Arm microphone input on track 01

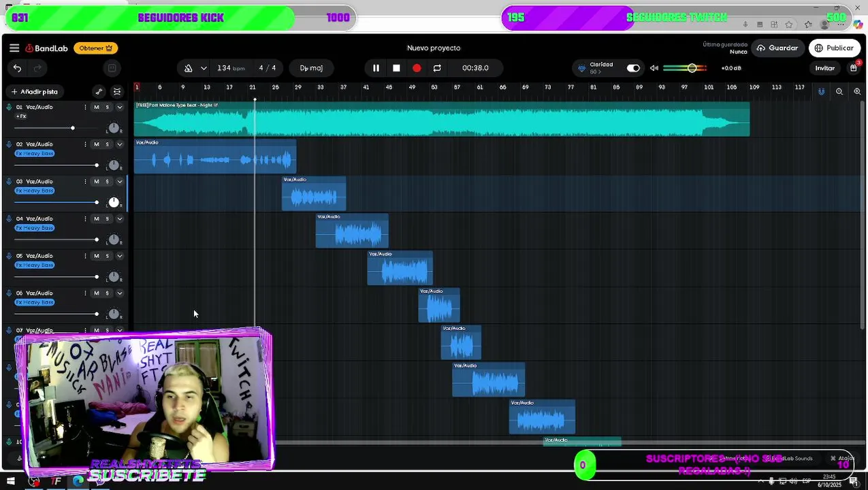[9, 107]
